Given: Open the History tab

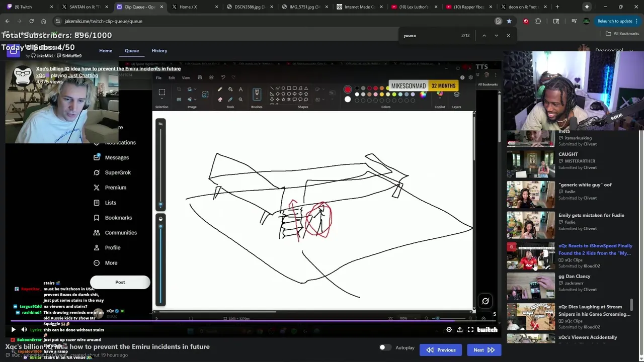Looking at the screenshot, I should [x=159, y=51].
